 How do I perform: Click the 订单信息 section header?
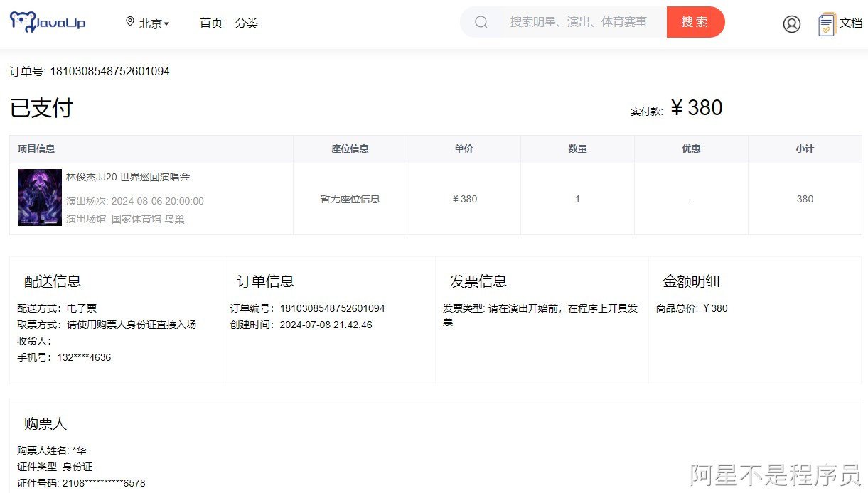[264, 281]
